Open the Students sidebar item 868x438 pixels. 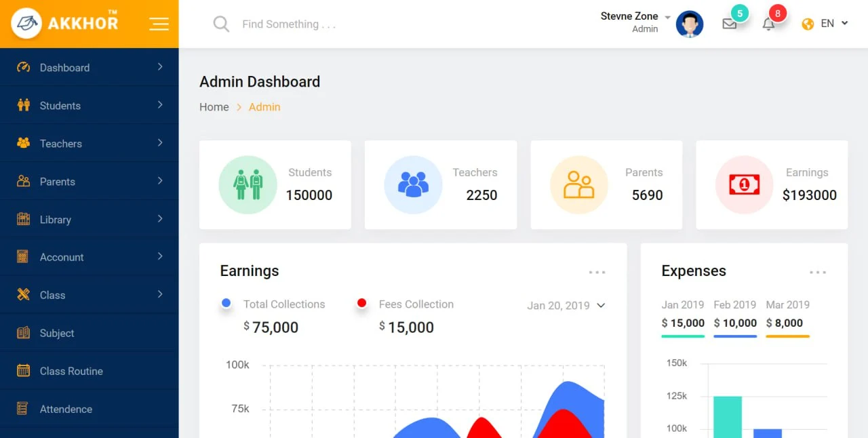tap(90, 105)
